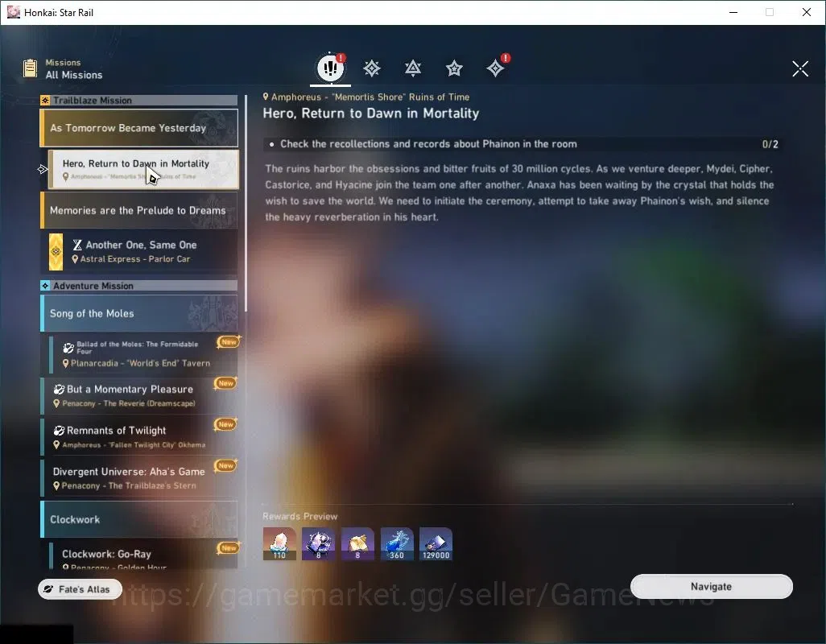Click the New badge on Clockwork: Go-Ray
The width and height of the screenshot is (826, 644).
(229, 548)
